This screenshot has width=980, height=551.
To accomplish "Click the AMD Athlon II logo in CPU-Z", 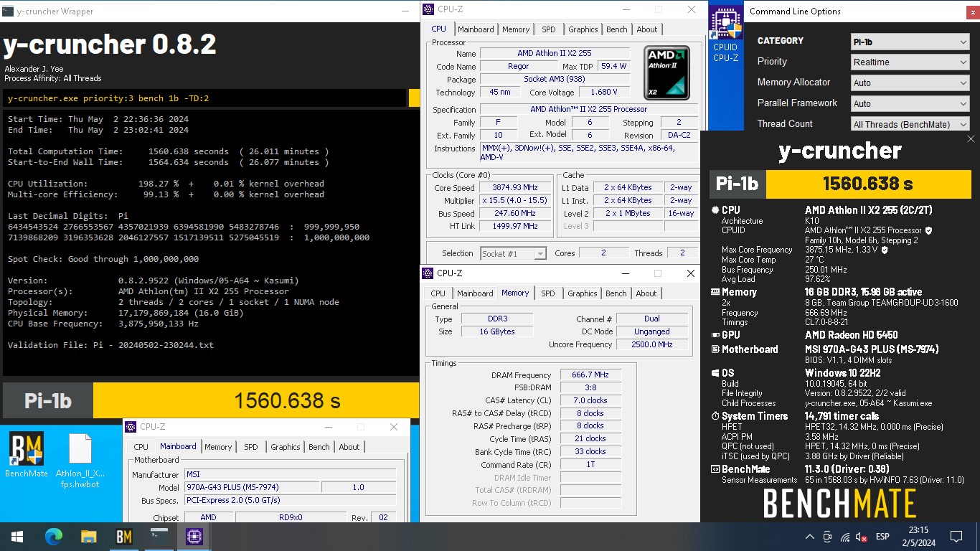I will (666, 72).
